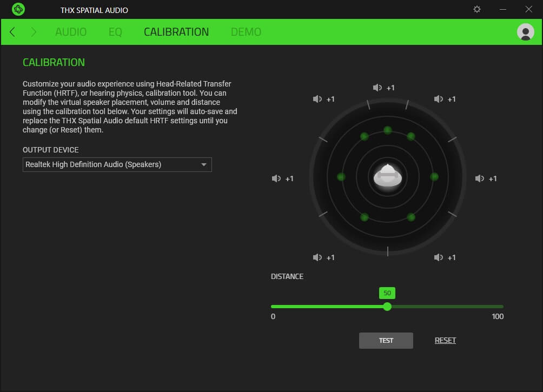Open the user profile avatar
The image size is (543, 392).
pos(525,32)
